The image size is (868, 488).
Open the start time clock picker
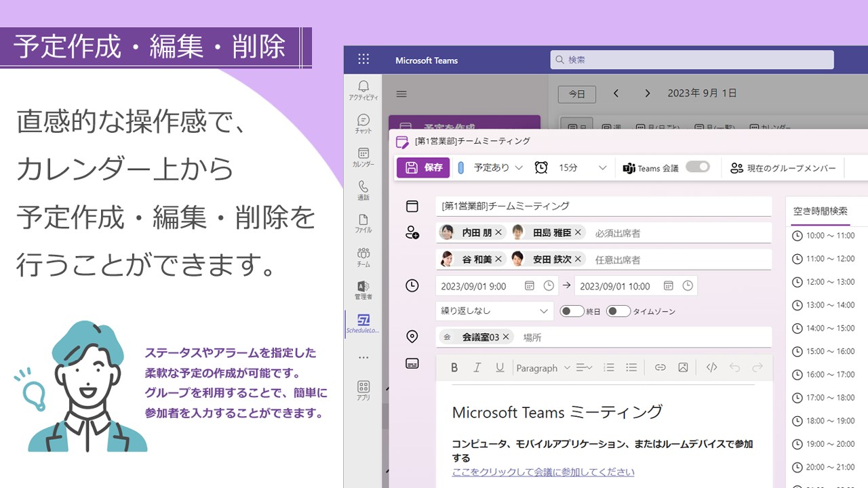tap(549, 286)
